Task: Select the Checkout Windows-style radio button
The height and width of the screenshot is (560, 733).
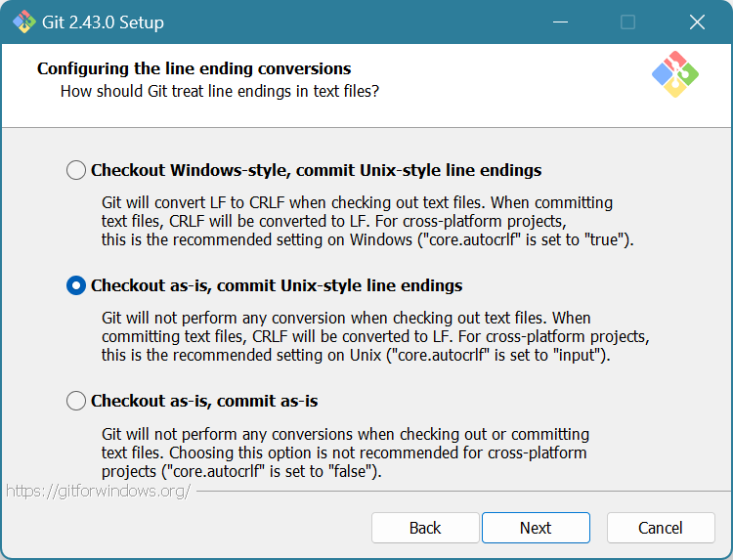Action: click(76, 170)
